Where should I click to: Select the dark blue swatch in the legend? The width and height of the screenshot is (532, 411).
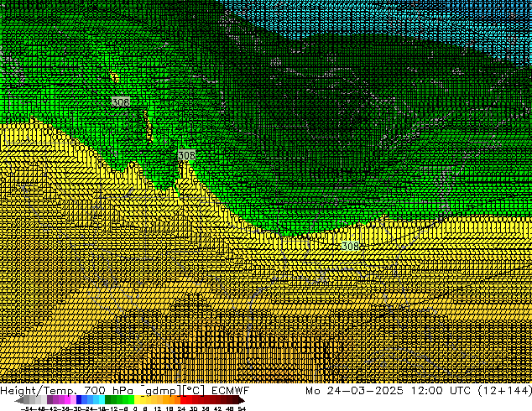79,400
